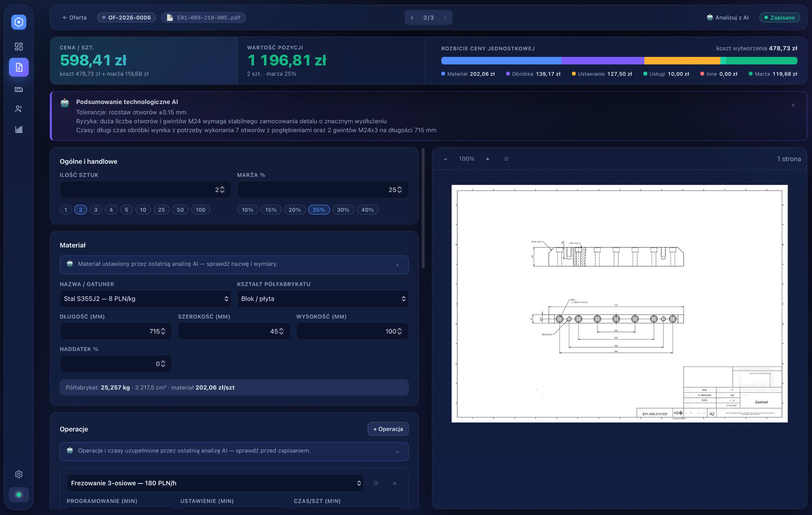
Task: Click the + Operacja button
Action: [x=388, y=429]
